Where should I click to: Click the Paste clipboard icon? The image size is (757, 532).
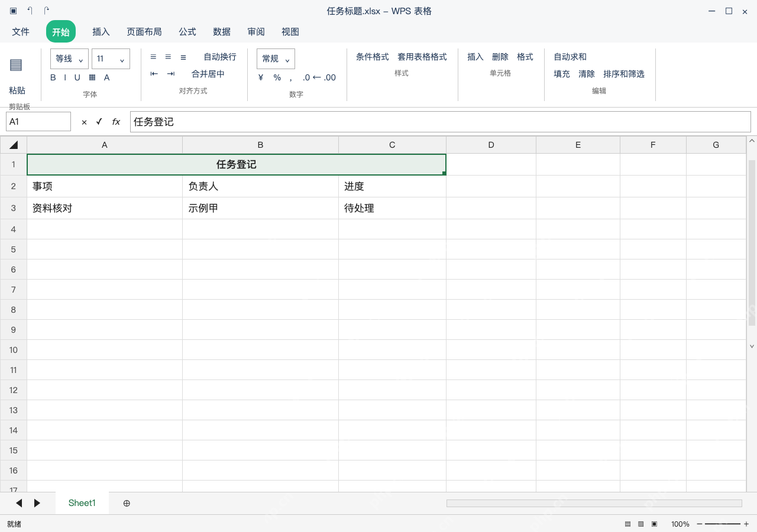[16, 65]
